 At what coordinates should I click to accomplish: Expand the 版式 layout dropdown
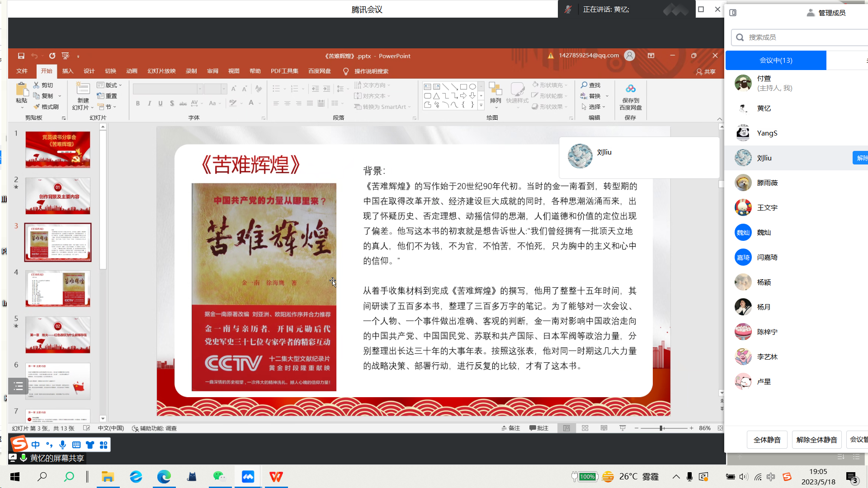point(110,85)
